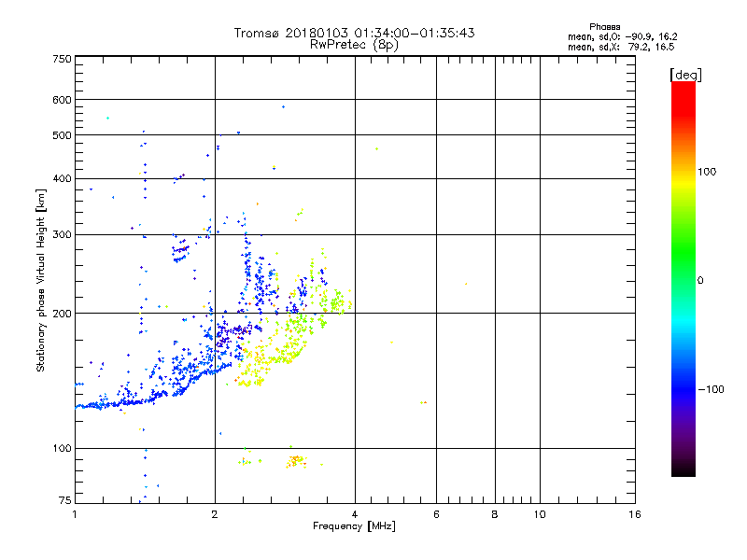Click the "400" height axis tick label
This screenshot has width=747, height=560.
click(62, 178)
